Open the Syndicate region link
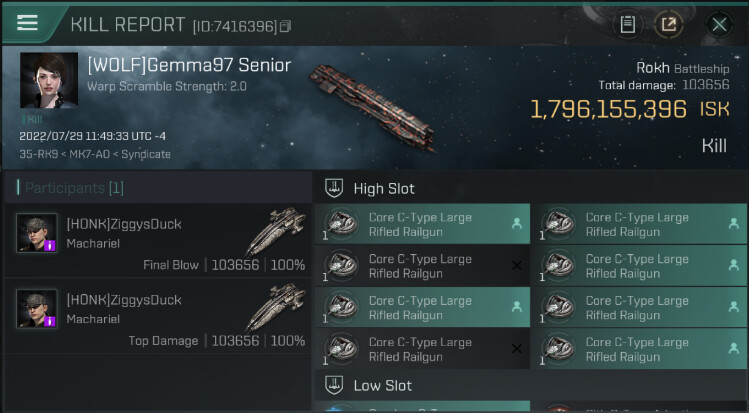749x413 pixels. [146, 154]
